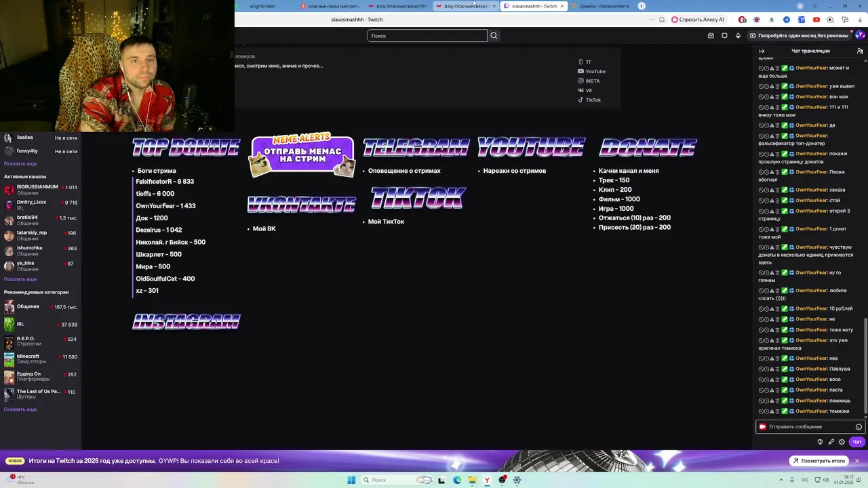
Task: Open the TikTok social link
Action: tap(589, 100)
